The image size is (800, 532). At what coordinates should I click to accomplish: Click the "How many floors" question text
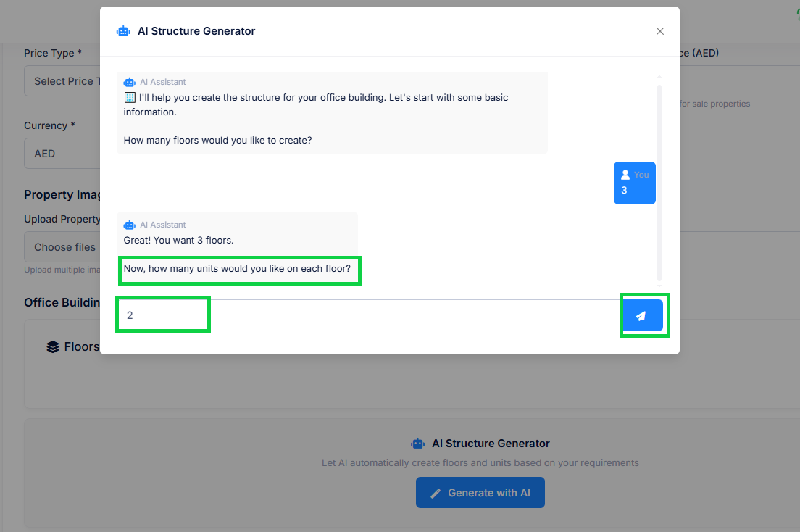point(217,140)
